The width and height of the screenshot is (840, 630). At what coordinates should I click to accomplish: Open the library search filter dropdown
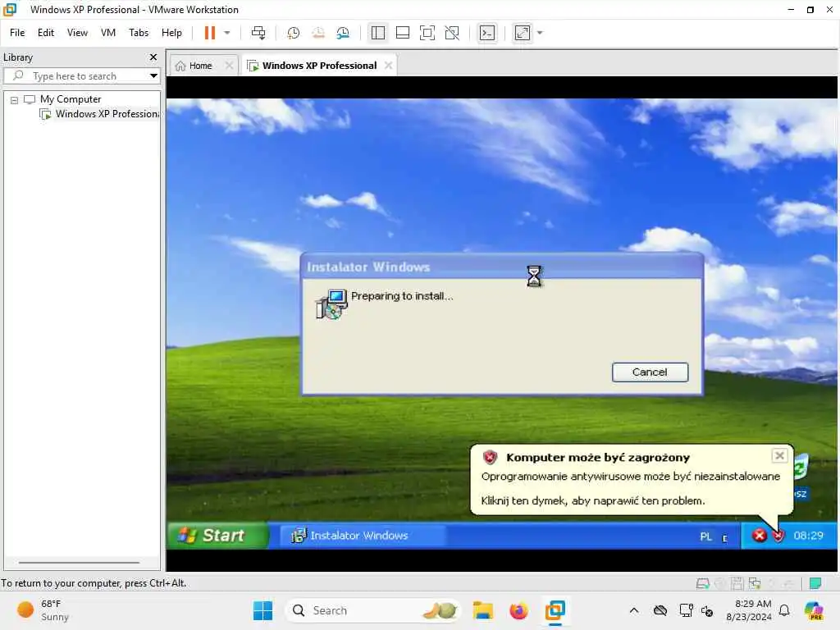[x=153, y=76]
